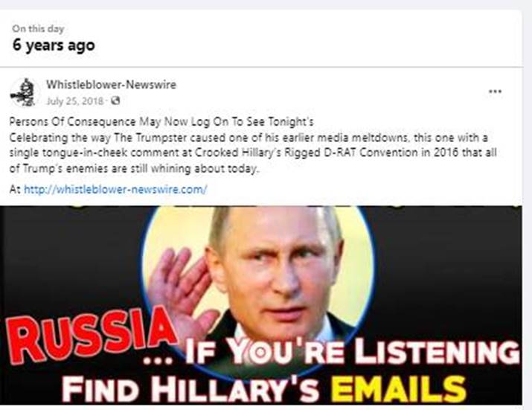Open the Whistleblower-Newswire page name
Viewport: 532px width, 410px height.
point(112,85)
